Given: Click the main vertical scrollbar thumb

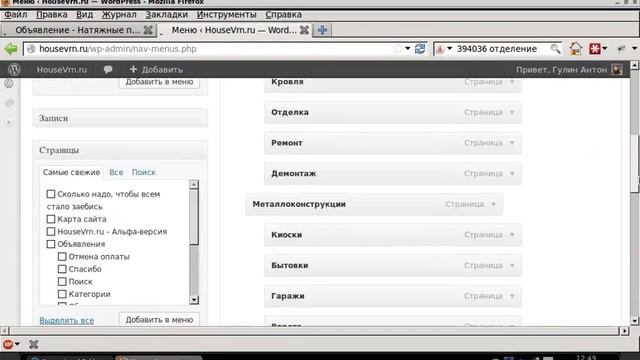Looking at the screenshot, I should [x=635, y=163].
